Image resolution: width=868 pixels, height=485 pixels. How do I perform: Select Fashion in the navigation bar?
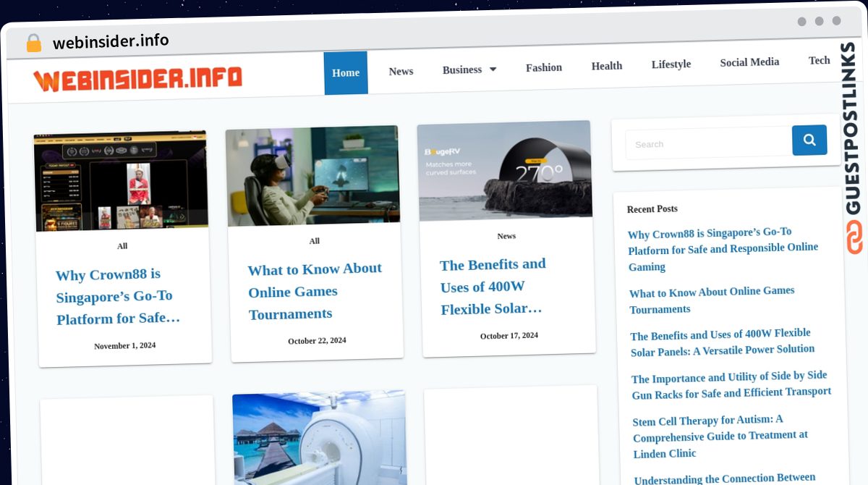[544, 67]
